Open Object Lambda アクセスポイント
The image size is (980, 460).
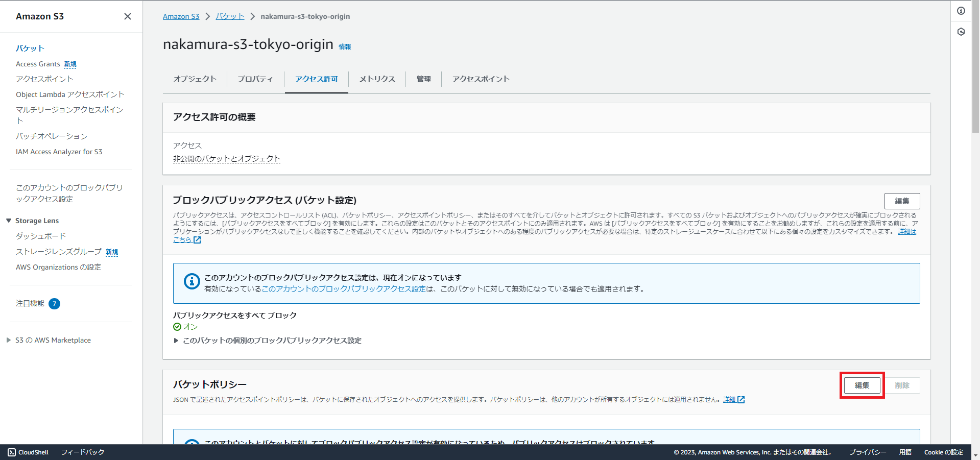[x=70, y=94]
